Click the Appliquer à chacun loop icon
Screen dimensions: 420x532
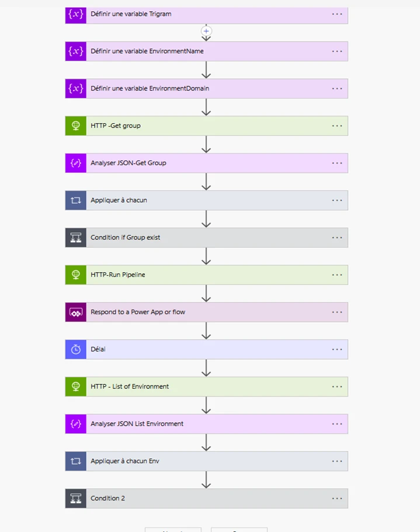(x=76, y=200)
